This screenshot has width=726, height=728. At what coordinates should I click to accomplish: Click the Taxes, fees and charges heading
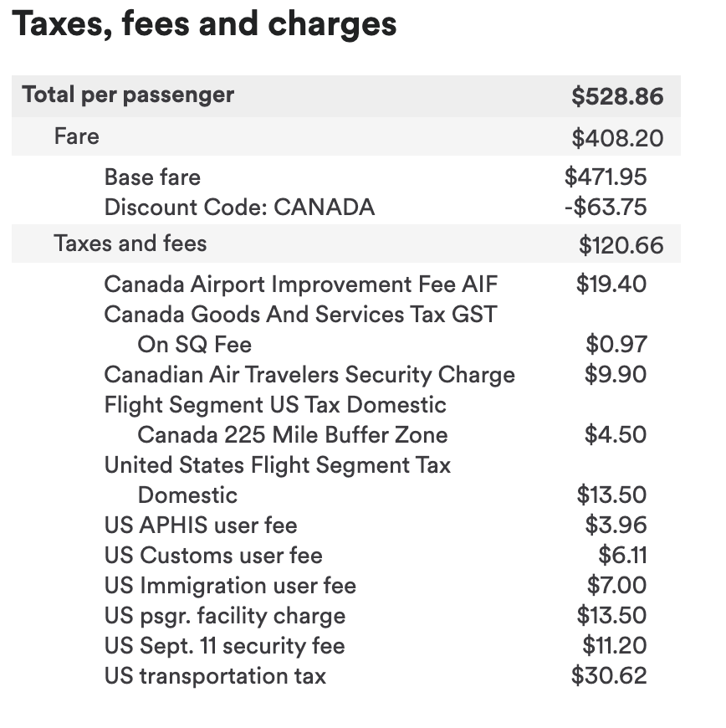[x=205, y=25]
